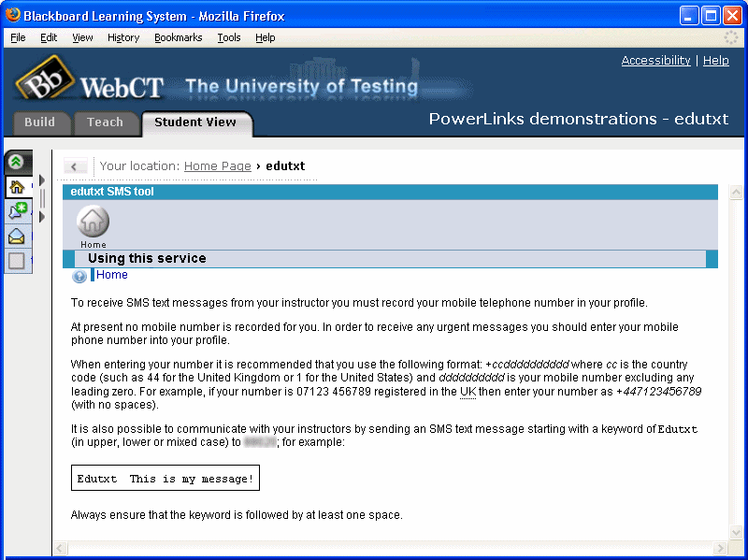Click the Help link at top right
This screenshot has width=748, height=560.
coord(715,60)
